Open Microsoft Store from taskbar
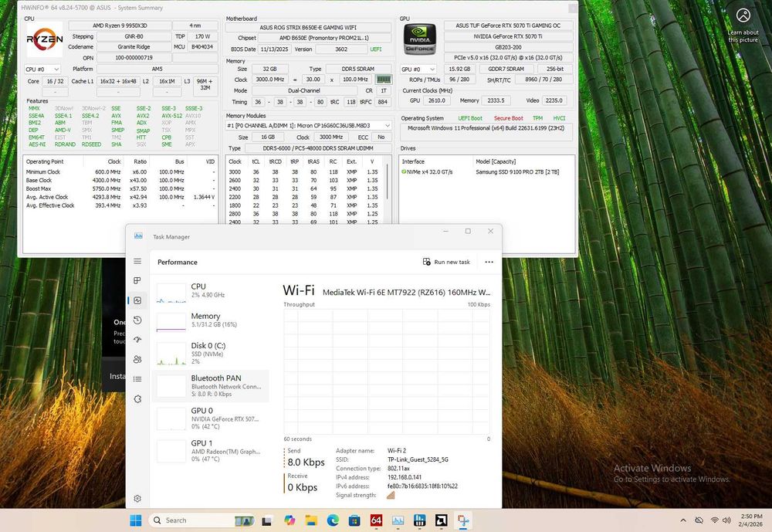The height and width of the screenshot is (532, 772). point(354,520)
